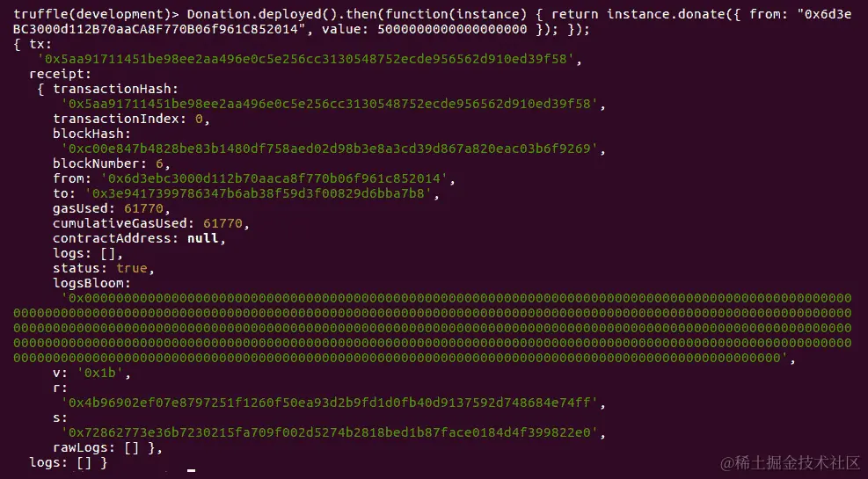This screenshot has width=868, height=479.
Task: Select the transactionHash value string
Action: point(330,104)
